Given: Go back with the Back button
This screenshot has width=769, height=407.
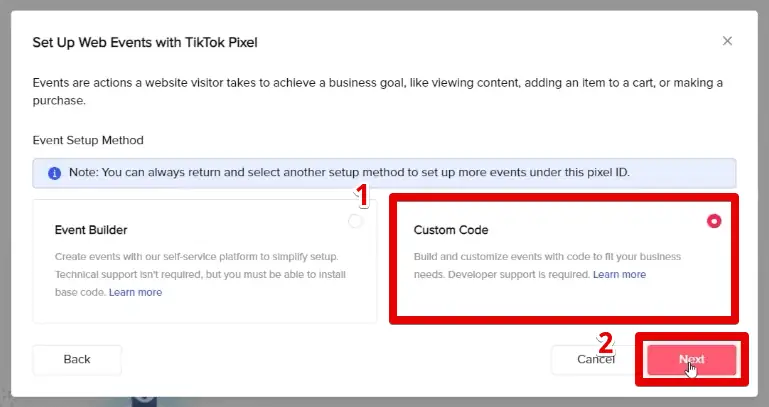Looking at the screenshot, I should click(77, 359).
